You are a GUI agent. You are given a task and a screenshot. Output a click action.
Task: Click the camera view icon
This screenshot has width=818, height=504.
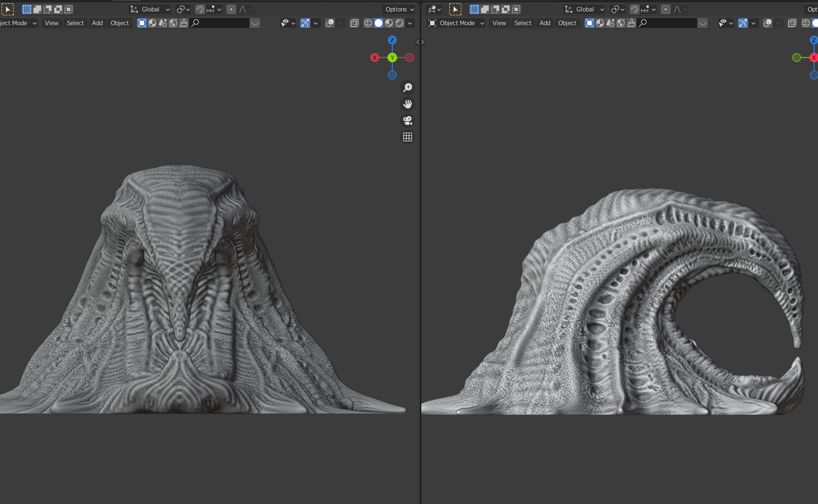coord(408,120)
